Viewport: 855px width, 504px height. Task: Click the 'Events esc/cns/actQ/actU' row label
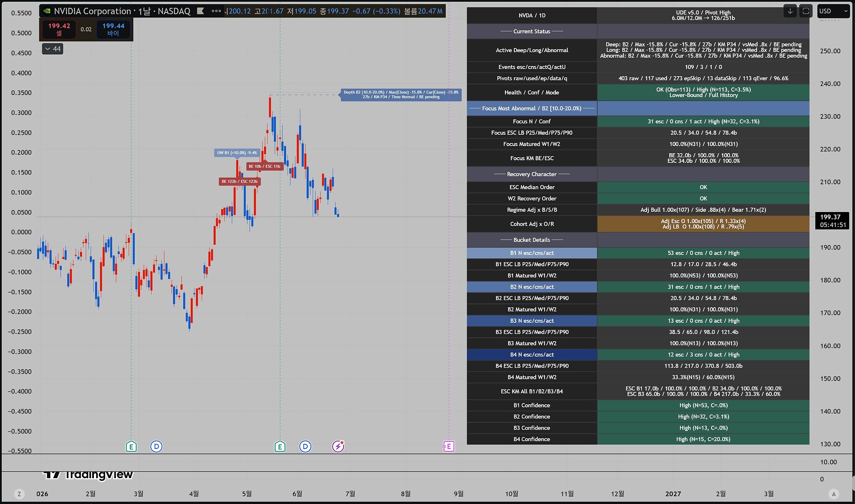pos(532,67)
